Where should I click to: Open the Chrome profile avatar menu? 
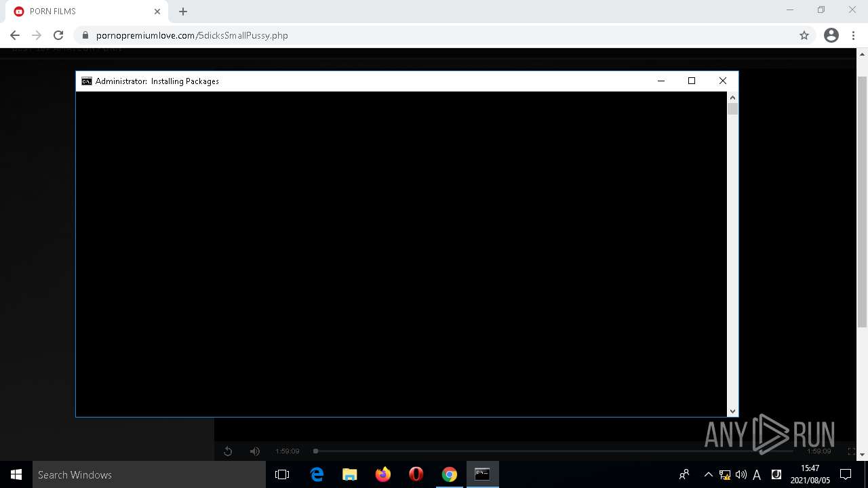click(x=831, y=35)
